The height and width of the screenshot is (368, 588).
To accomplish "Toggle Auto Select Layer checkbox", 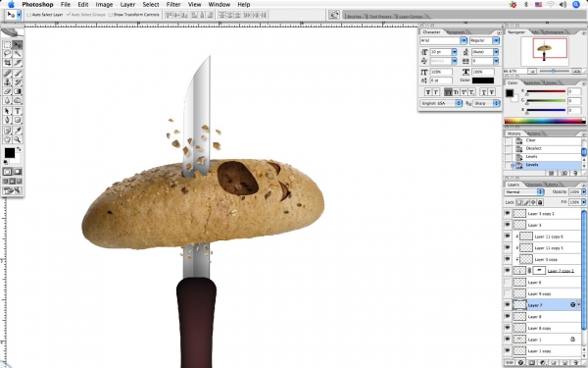I will coord(28,15).
